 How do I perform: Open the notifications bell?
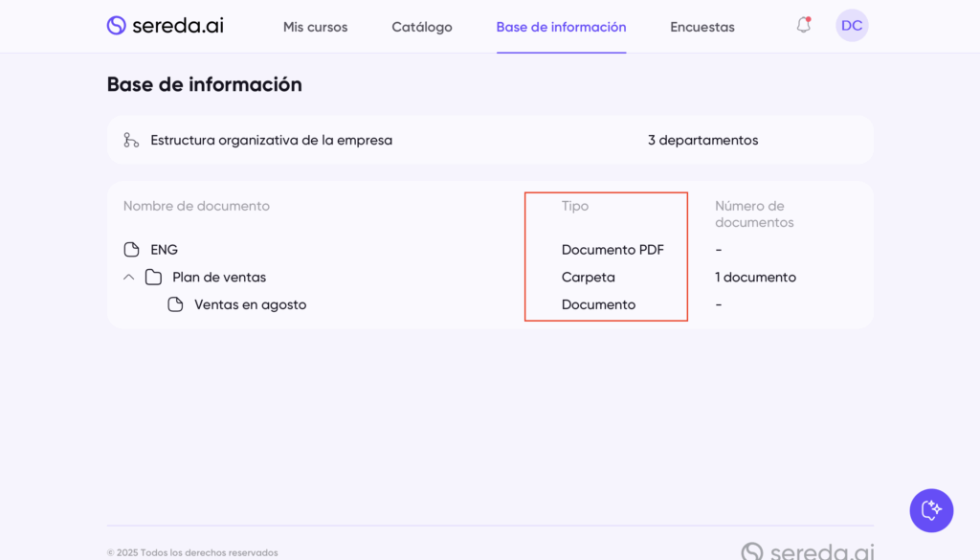(x=803, y=26)
